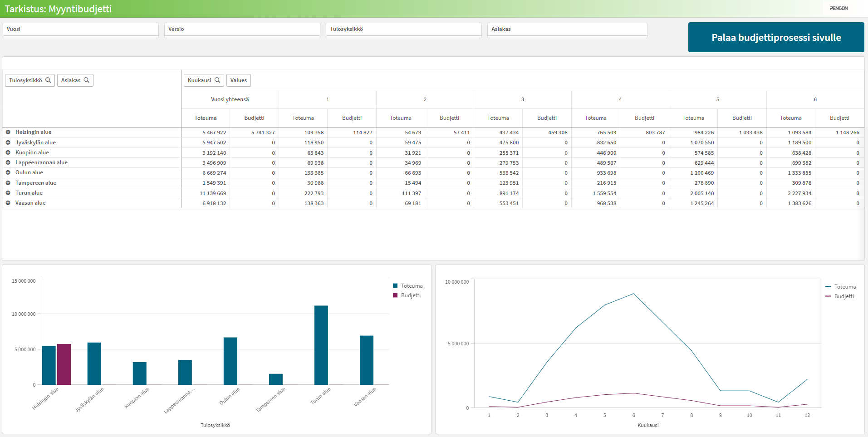The image size is (868, 437).
Task: Expand Oulun alue plus icon
Action: click(x=8, y=172)
